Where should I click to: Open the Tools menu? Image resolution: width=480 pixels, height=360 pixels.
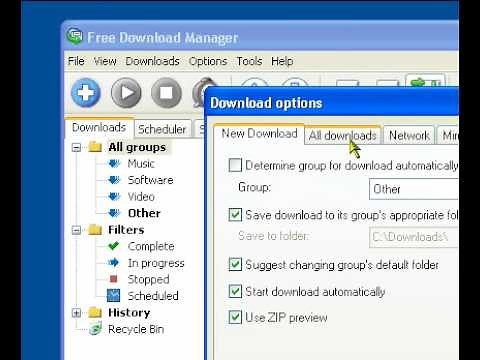[249, 61]
